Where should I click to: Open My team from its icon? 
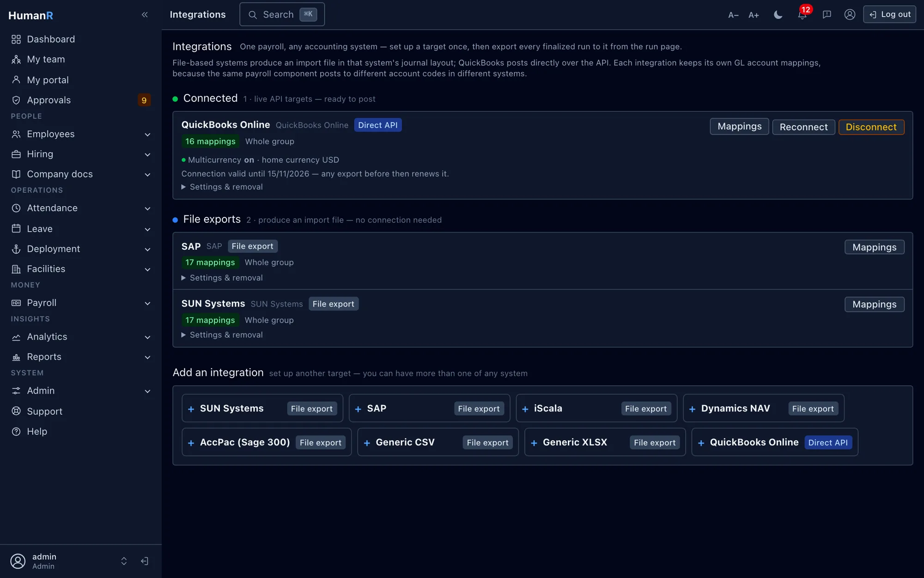(16, 59)
